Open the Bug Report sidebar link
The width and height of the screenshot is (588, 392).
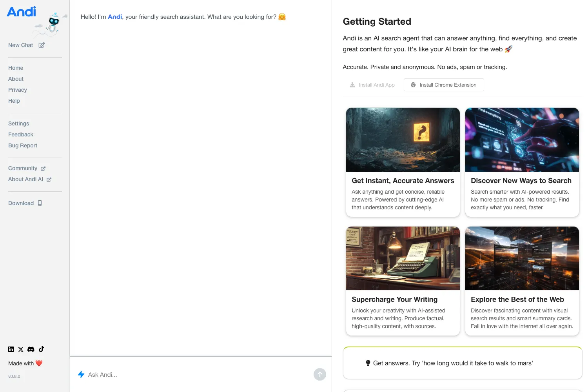[23, 145]
